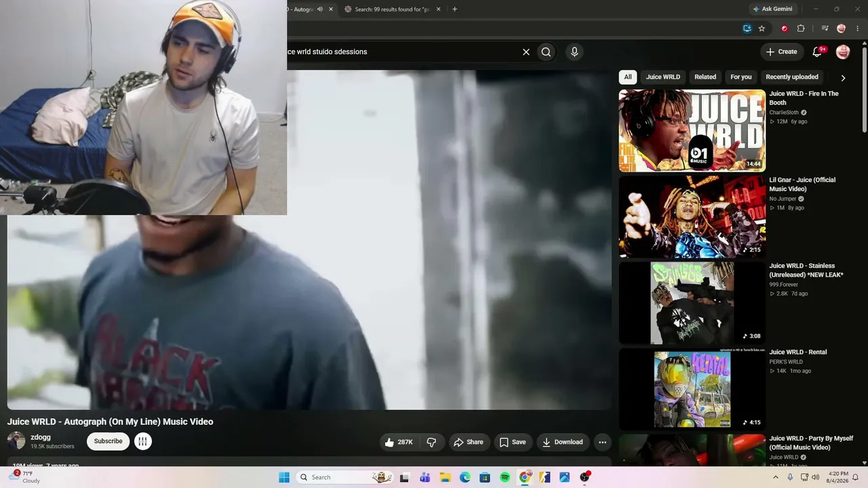Show hidden system tray icons
Screen dimensions: 868x488
click(x=776, y=477)
